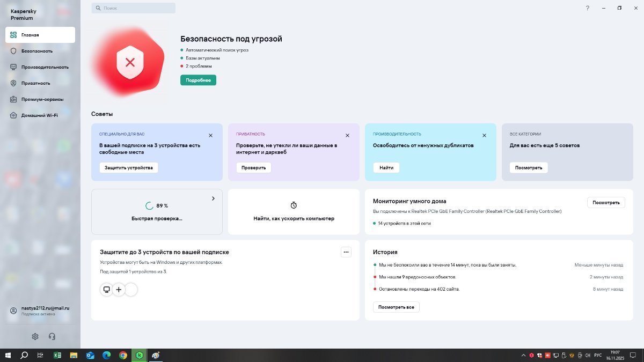The height and width of the screenshot is (362, 644).
Task: Click 14 устройств в этой сети text
Action: coord(404,223)
